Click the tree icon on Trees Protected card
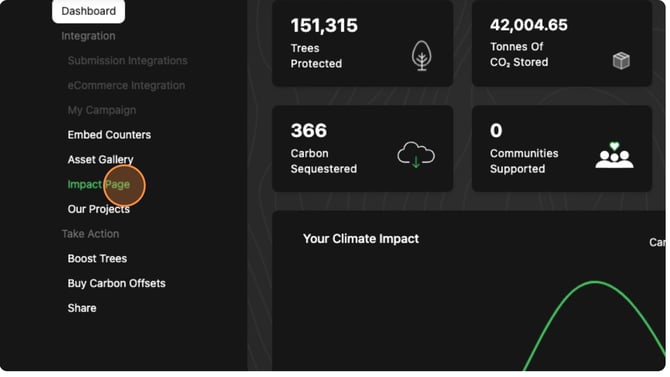Viewport: 670px width, 377px height. coord(421,56)
